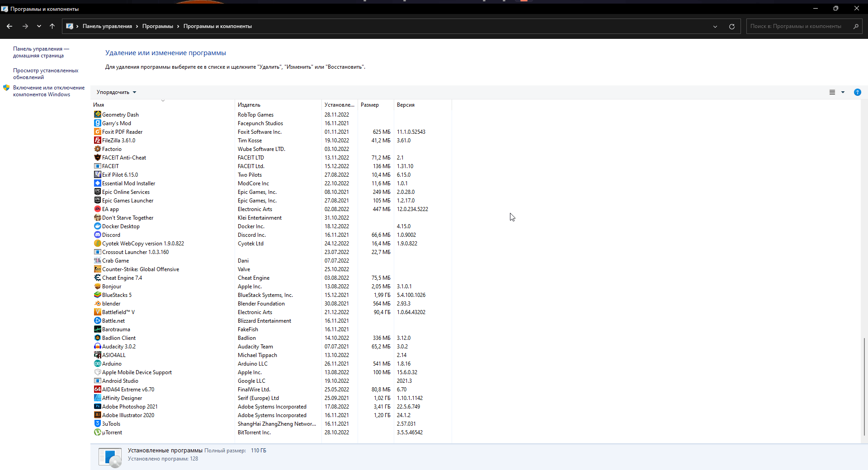This screenshot has height=470, width=868.
Task: Sort by Имя column header
Action: pos(163,105)
